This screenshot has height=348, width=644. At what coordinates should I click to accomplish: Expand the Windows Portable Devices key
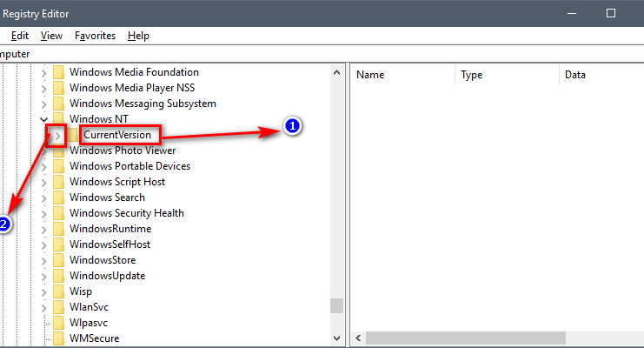[x=44, y=167]
